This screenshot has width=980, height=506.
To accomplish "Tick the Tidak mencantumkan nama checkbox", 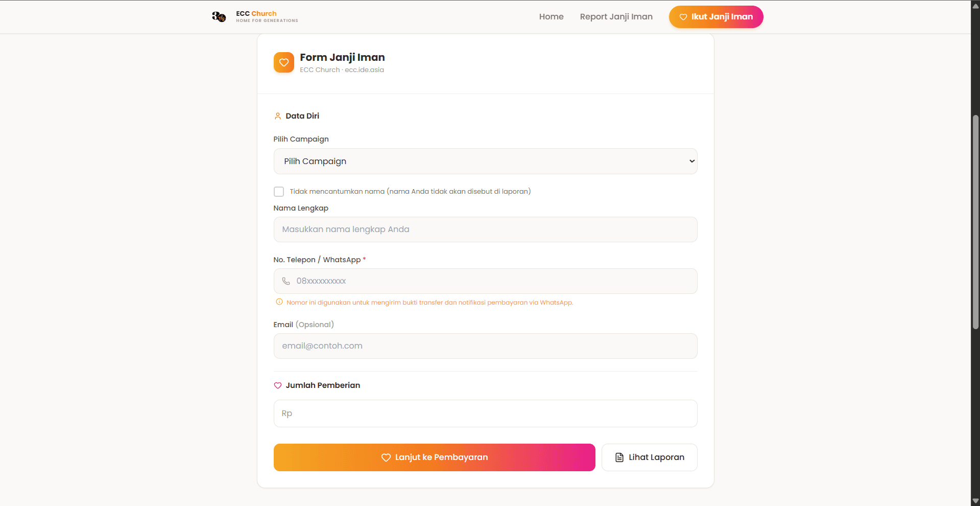I will (x=279, y=192).
